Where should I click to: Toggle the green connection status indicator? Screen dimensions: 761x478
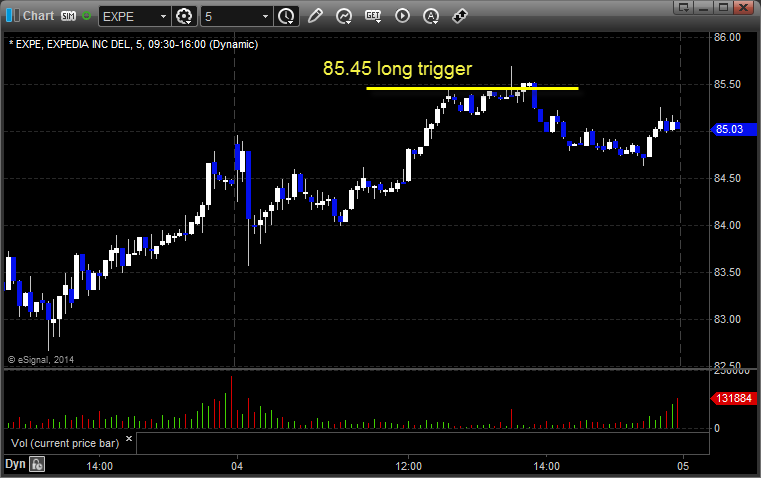pyautogui.click(x=86, y=16)
